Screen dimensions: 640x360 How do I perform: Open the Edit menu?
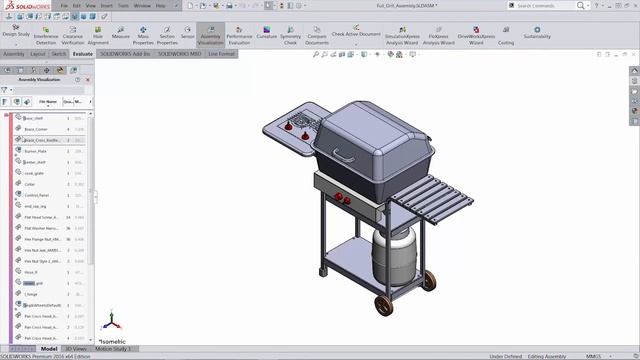pos(77,6)
